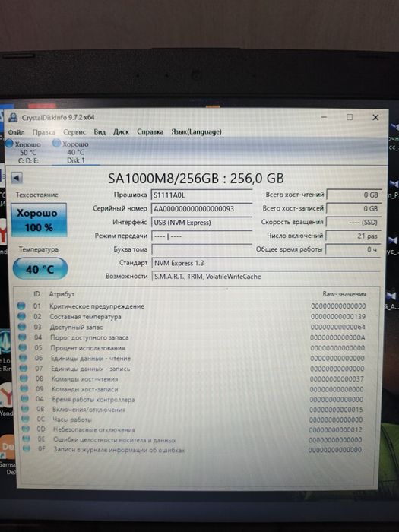Click raw value 0000000000000A
Image resolution: width=399 pixels, height=532 pixels.
coord(337,337)
